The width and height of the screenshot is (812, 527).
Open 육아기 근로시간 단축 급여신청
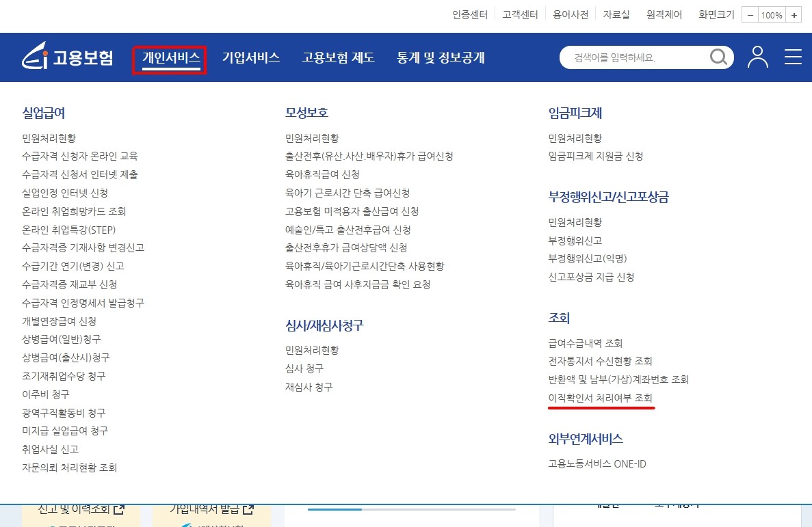[348, 193]
